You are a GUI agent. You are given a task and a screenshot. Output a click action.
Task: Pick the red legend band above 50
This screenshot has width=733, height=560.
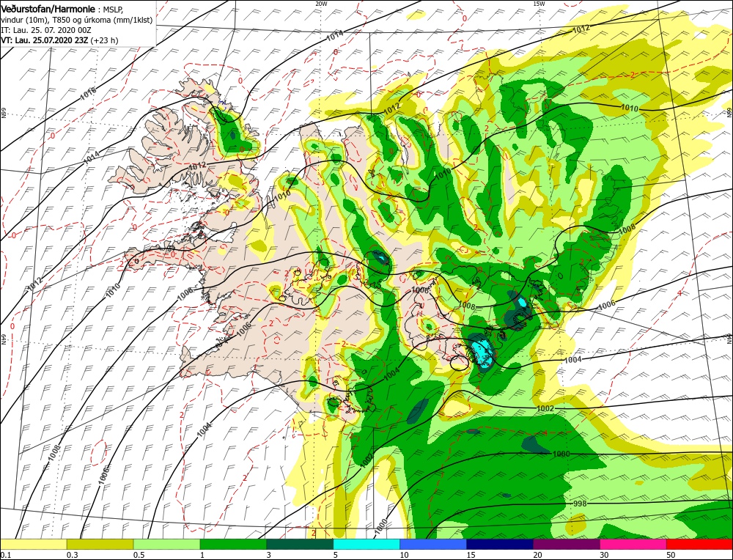pos(699,544)
